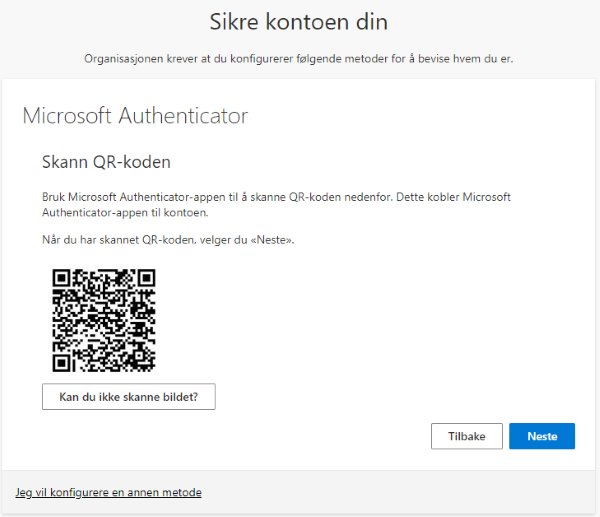Open the 'Kan du ikke skanne bildet?' option
Image resolution: width=600 pixels, height=517 pixels.
point(129,396)
